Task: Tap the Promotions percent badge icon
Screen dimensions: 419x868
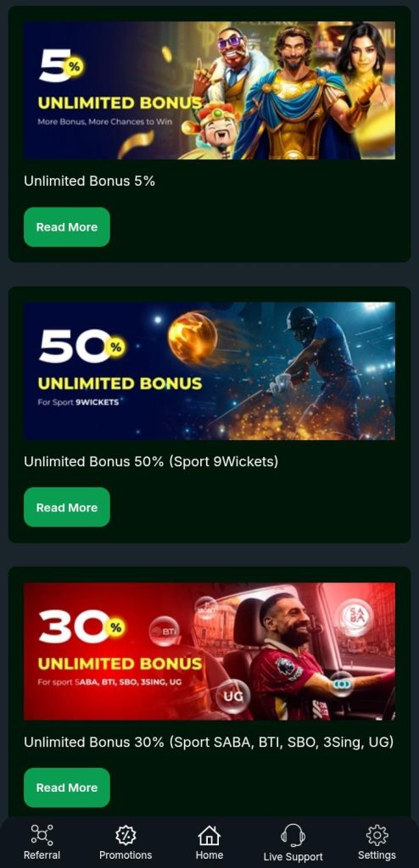Action: click(x=126, y=835)
